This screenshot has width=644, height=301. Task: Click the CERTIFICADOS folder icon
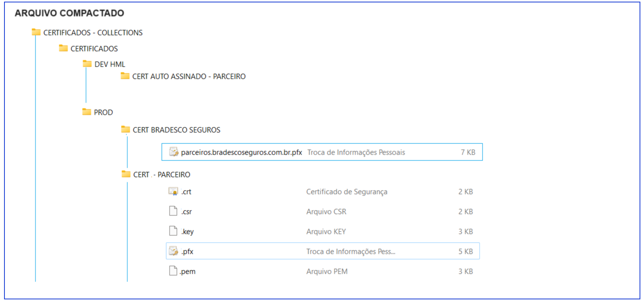pos(63,48)
